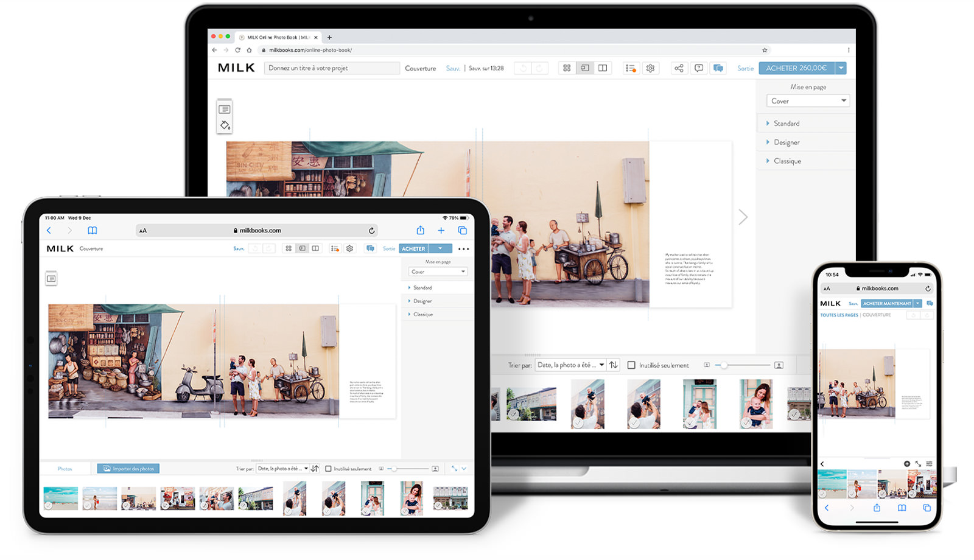The height and width of the screenshot is (560, 974).
Task: Tap add plus circle on phone tray
Action: [907, 464]
